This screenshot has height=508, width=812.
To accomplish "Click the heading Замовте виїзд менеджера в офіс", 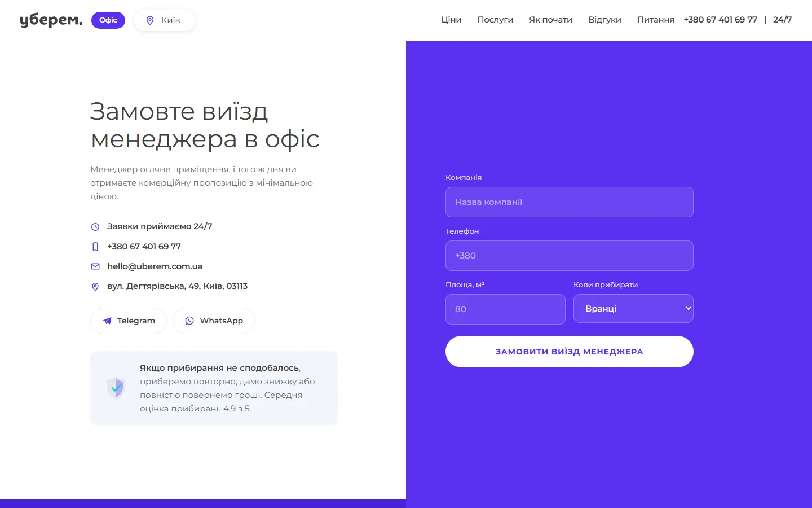I will point(205,125).
